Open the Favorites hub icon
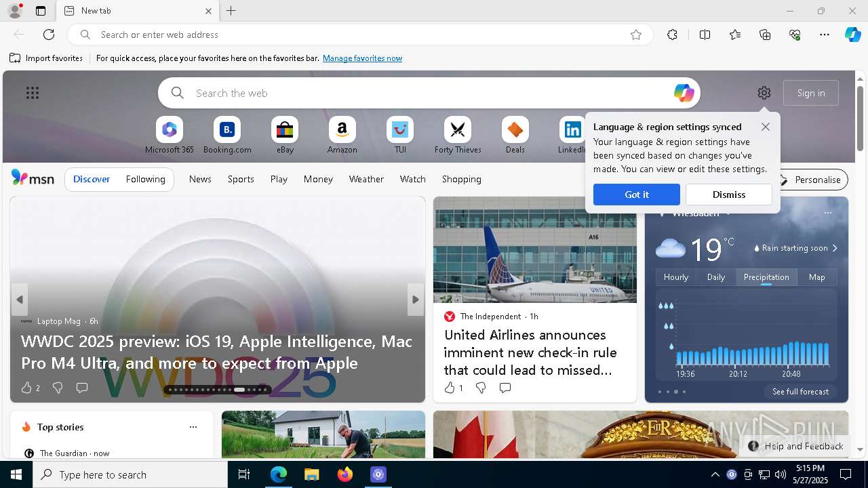The width and height of the screenshot is (868, 488). pos(735,35)
